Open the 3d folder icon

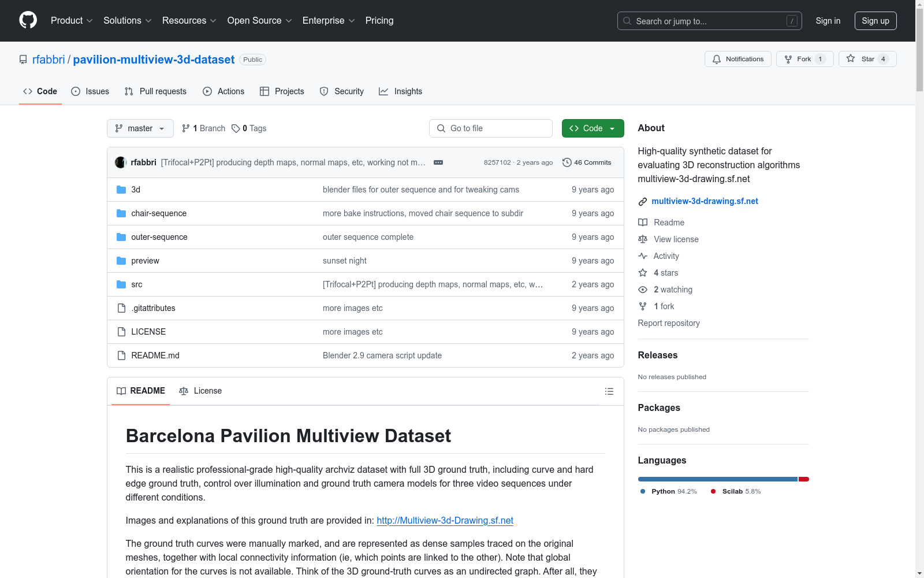pyautogui.click(x=121, y=190)
